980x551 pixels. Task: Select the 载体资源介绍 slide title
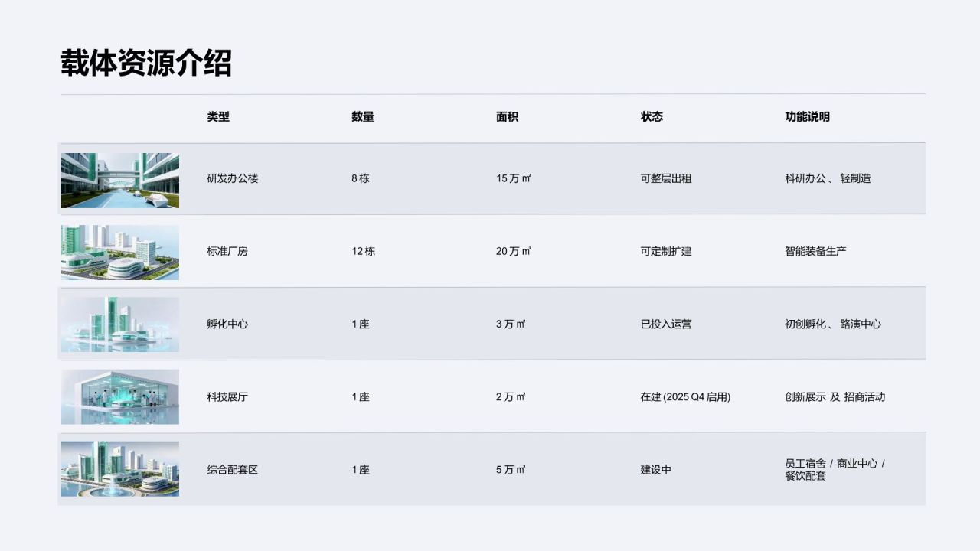146,63
